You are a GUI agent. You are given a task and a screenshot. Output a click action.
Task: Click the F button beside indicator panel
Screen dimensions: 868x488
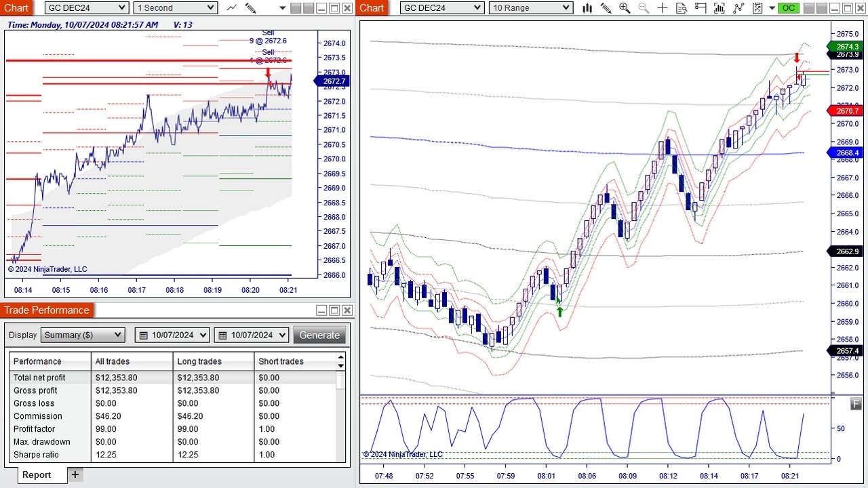pyautogui.click(x=856, y=404)
